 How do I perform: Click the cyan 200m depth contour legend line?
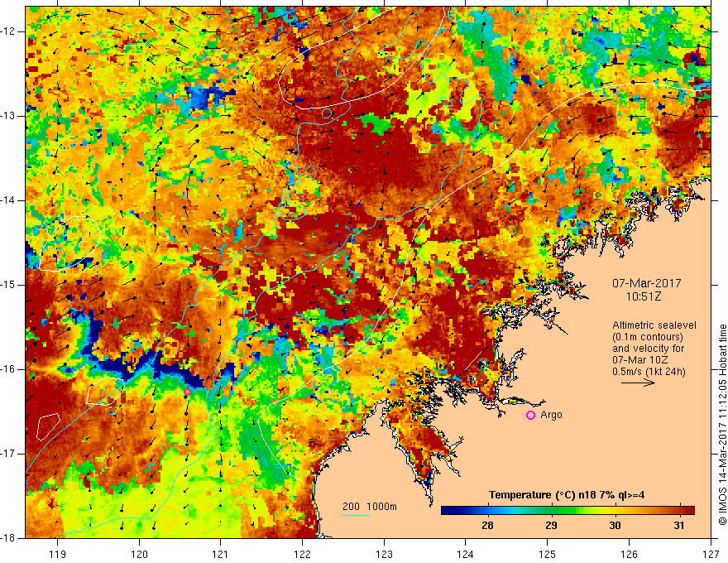click(x=357, y=515)
